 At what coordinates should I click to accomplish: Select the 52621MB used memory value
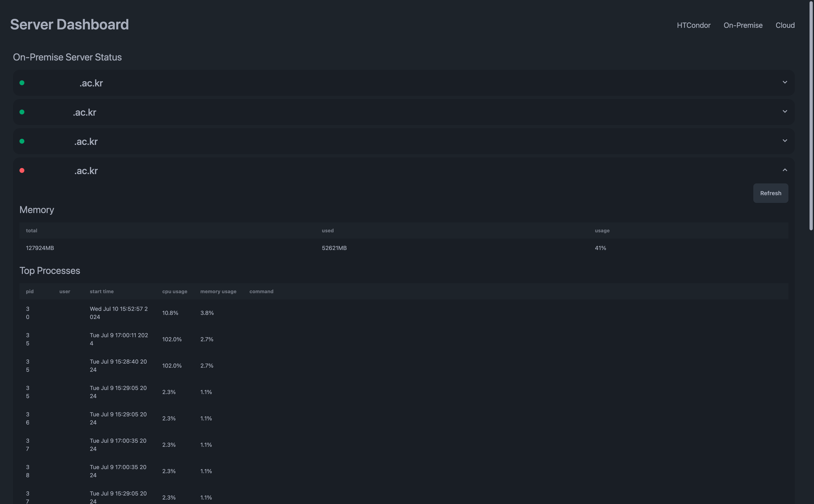pos(334,248)
